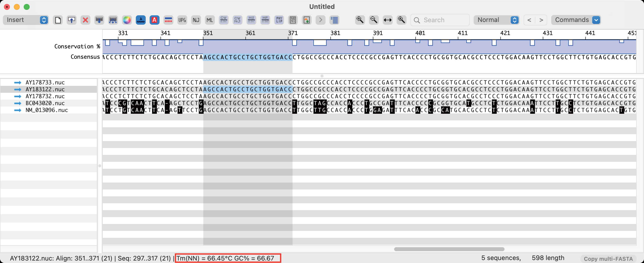Click the ML tree icon

coord(210,20)
